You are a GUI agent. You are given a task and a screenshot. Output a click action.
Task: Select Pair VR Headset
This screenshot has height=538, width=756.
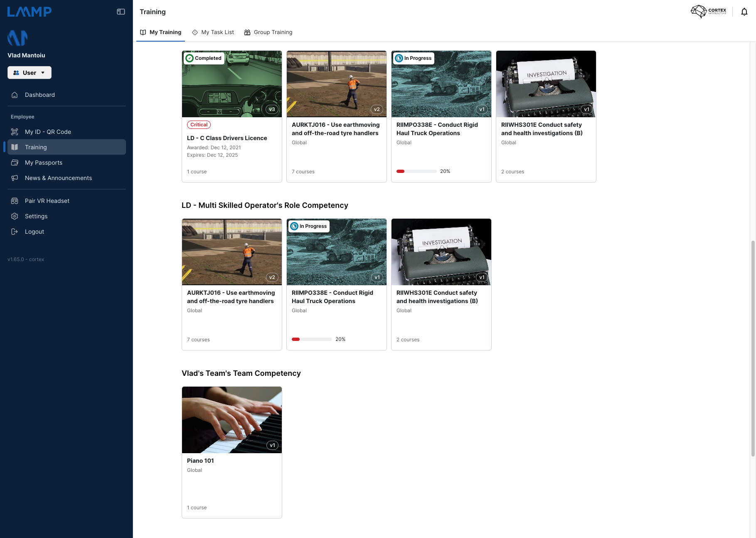66,201
